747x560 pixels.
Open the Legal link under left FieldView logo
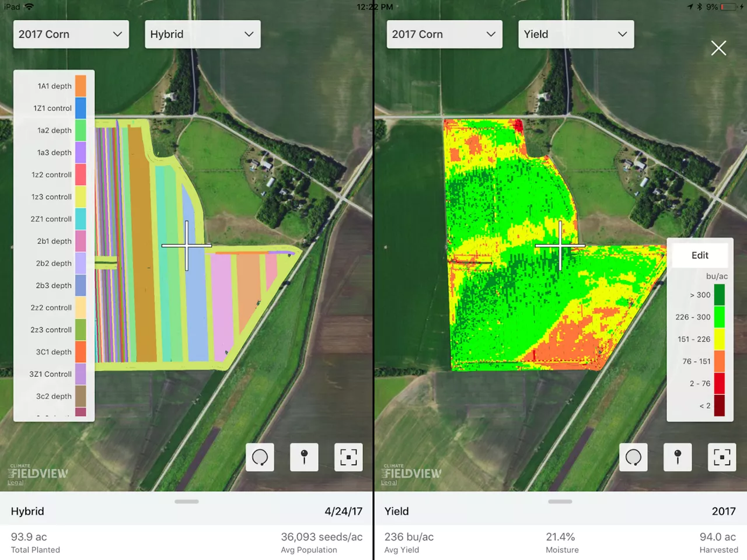tap(16, 482)
